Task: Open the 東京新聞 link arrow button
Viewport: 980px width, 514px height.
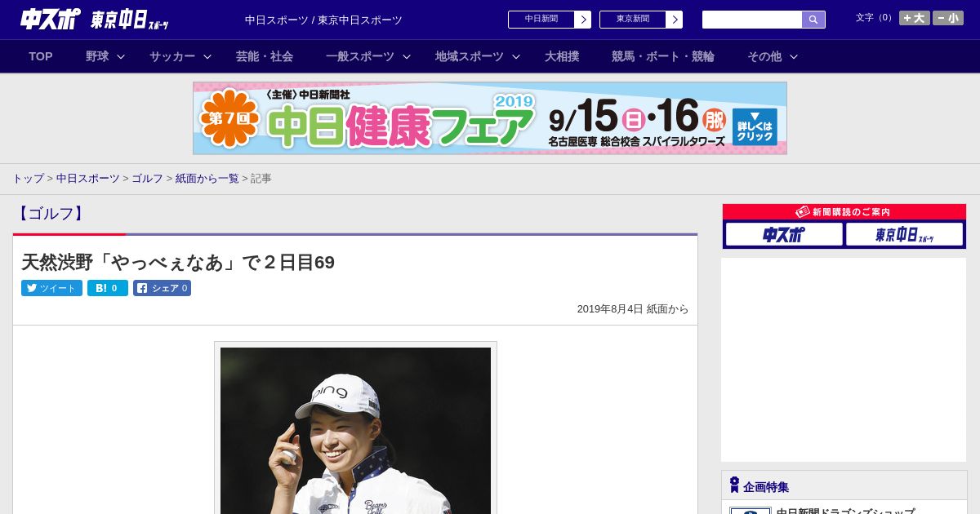Action: coord(675,20)
